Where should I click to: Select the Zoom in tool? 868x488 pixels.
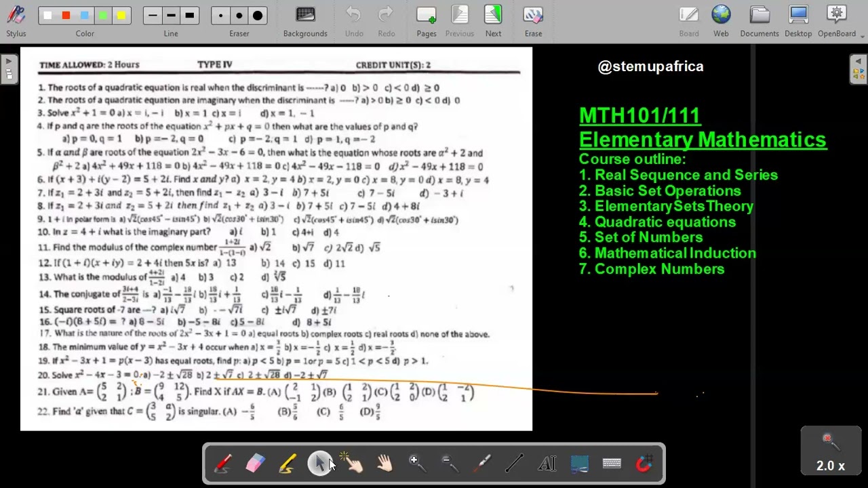coord(417,464)
